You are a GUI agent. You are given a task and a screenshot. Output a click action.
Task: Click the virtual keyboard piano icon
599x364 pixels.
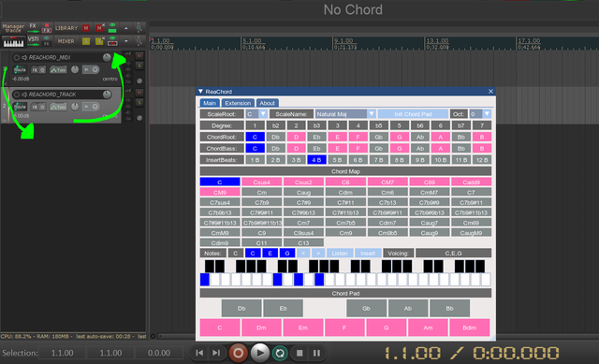13,41
